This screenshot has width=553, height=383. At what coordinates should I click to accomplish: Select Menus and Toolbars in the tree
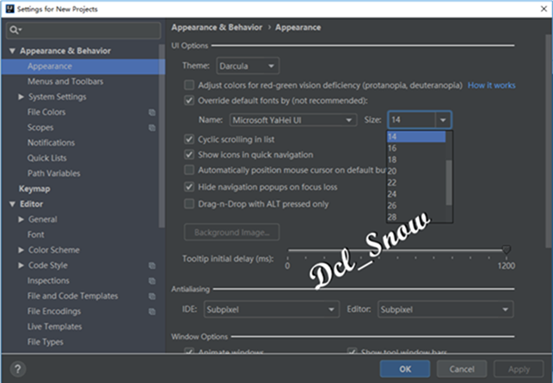click(66, 81)
